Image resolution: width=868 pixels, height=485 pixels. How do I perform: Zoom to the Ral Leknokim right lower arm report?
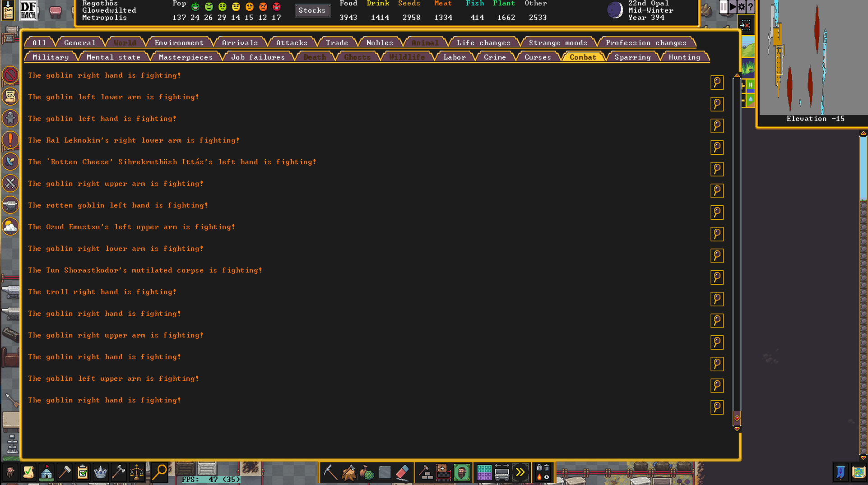coord(717,148)
